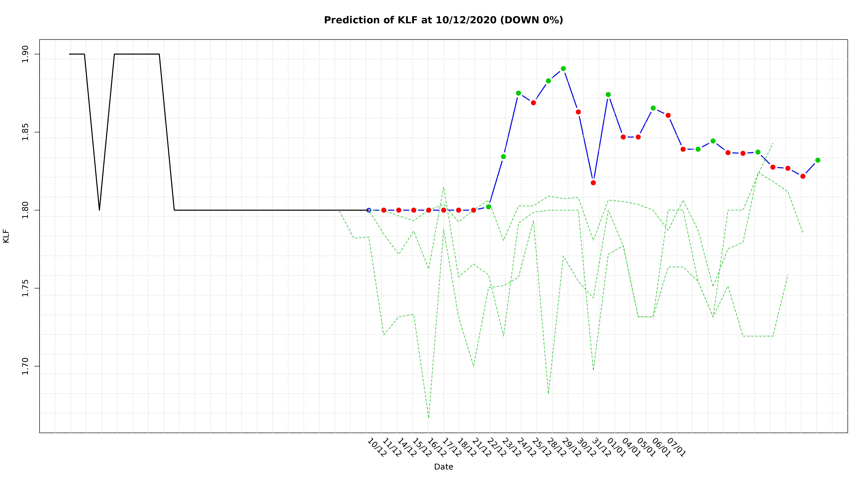Click the highest green point on the blue line
The height and width of the screenshot is (482, 868).
563,69
